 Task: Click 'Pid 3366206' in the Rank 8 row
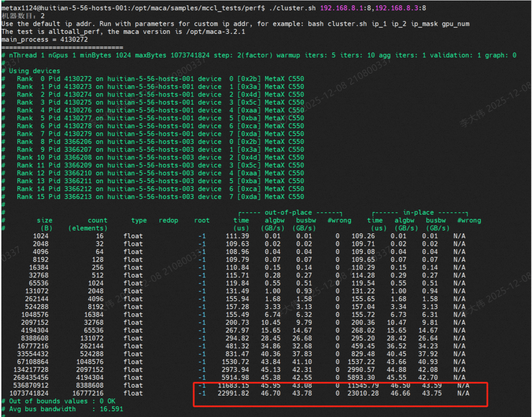pyautogui.click(x=70, y=142)
